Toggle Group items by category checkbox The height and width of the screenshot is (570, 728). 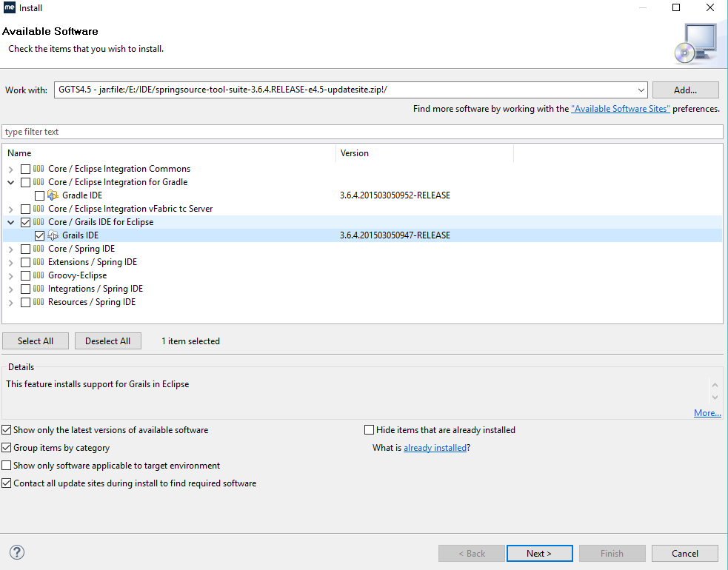click(x=7, y=447)
